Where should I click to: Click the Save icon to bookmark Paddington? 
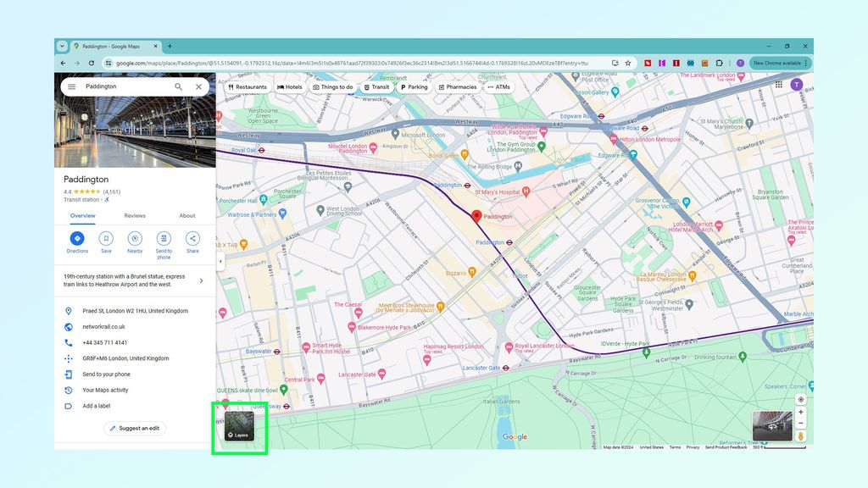pyautogui.click(x=106, y=238)
